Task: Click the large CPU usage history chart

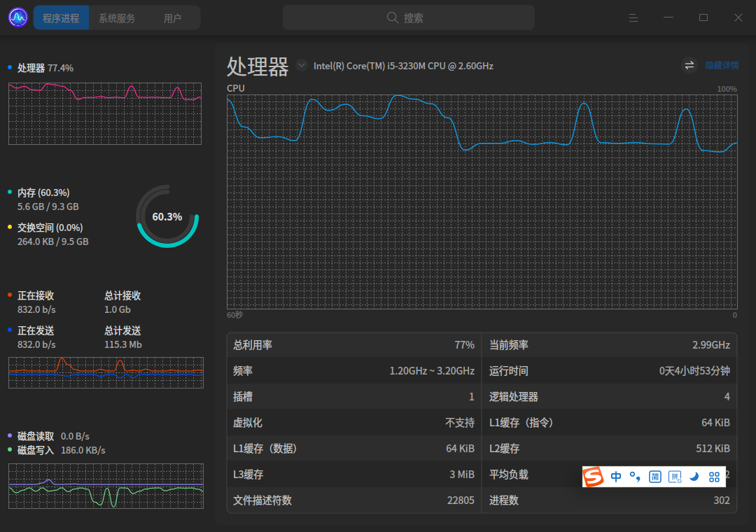Action: pos(482,202)
